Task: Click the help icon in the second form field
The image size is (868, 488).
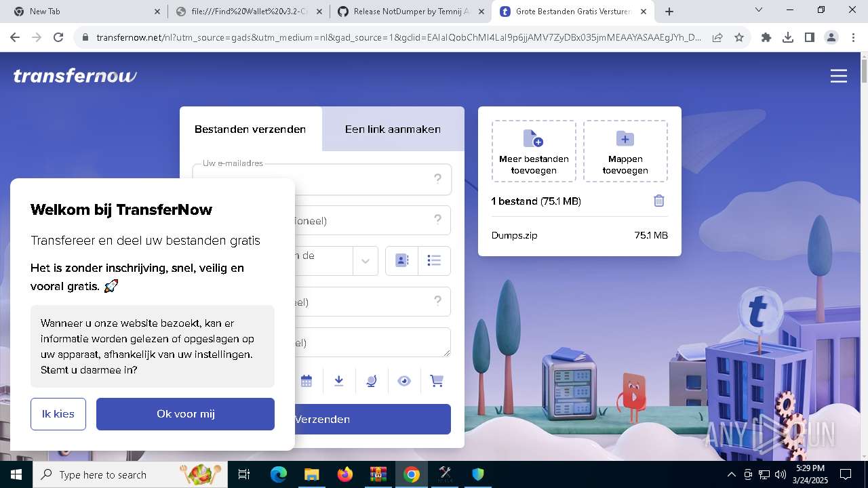Action: (437, 220)
